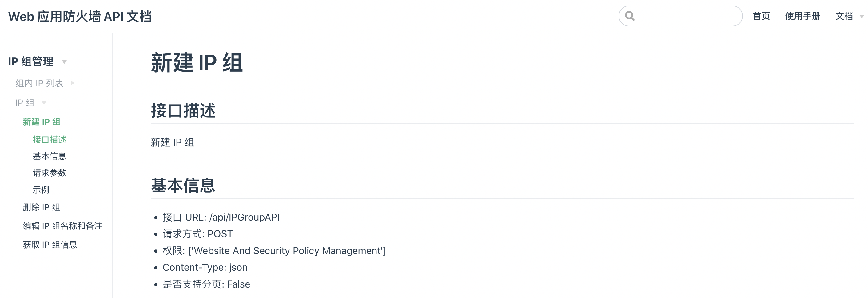The height and width of the screenshot is (298, 868).
Task: Expand the 文档 dropdown arrow
Action: 861,17
